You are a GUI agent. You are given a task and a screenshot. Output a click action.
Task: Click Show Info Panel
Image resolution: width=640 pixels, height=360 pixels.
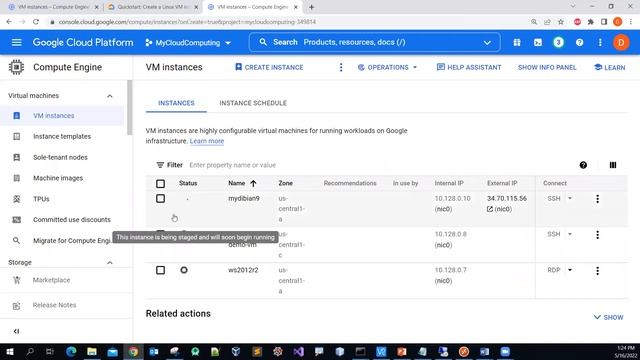pos(547,67)
